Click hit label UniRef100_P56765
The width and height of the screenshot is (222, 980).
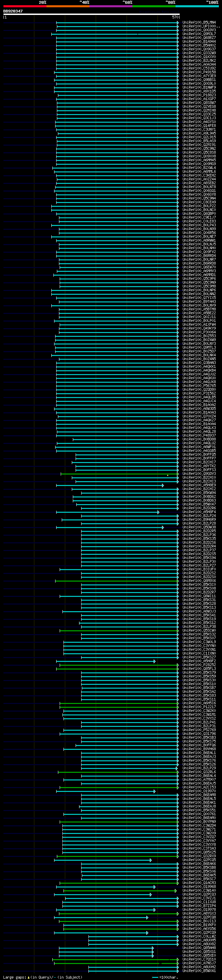click(x=199, y=386)
